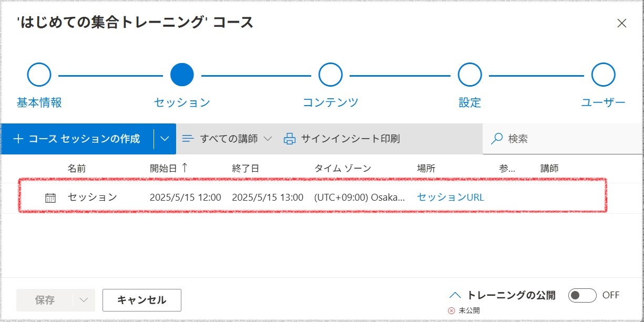This screenshot has width=644, height=322.
Task: Sort by the タイム ゾーン column header
Action: pyautogui.click(x=343, y=169)
